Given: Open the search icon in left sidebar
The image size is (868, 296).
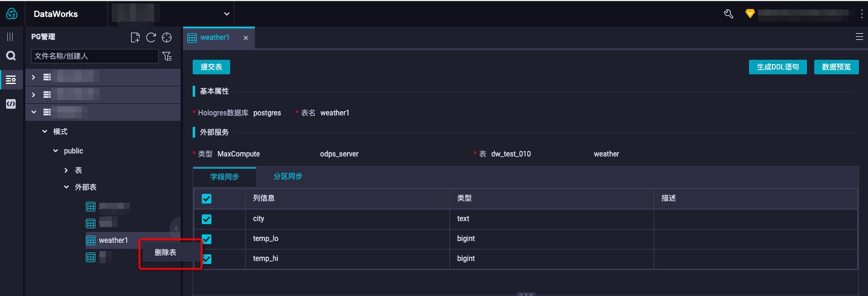Looking at the screenshot, I should [x=10, y=56].
